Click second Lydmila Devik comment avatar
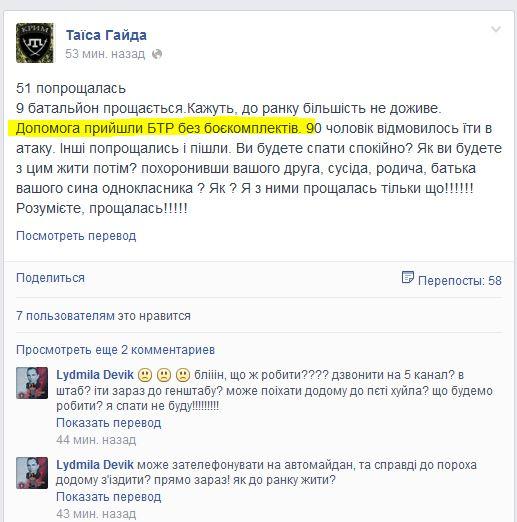The image size is (517, 522). coord(32,473)
